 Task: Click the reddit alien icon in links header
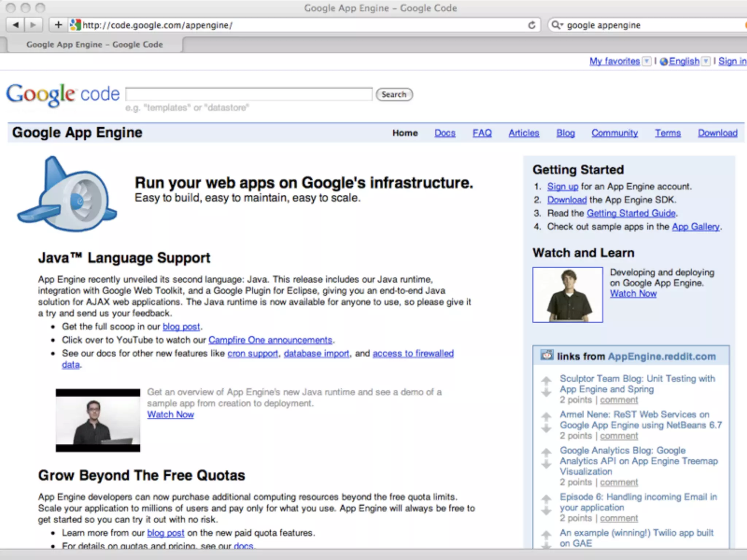coord(547,355)
